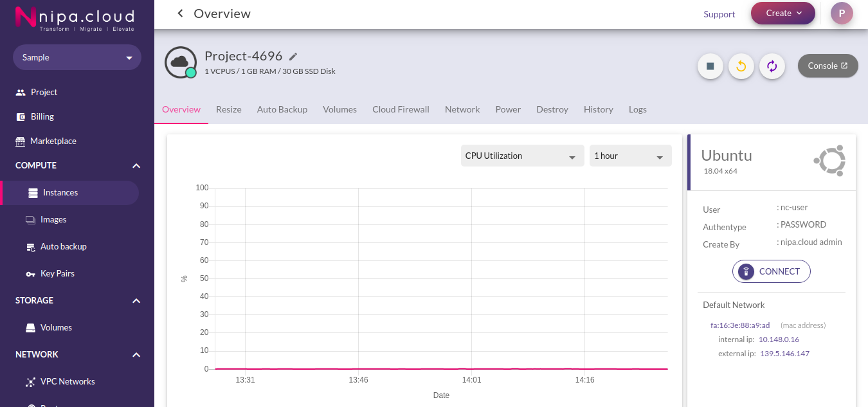Switch to the Logs tab
The width and height of the screenshot is (868, 407).
[638, 109]
